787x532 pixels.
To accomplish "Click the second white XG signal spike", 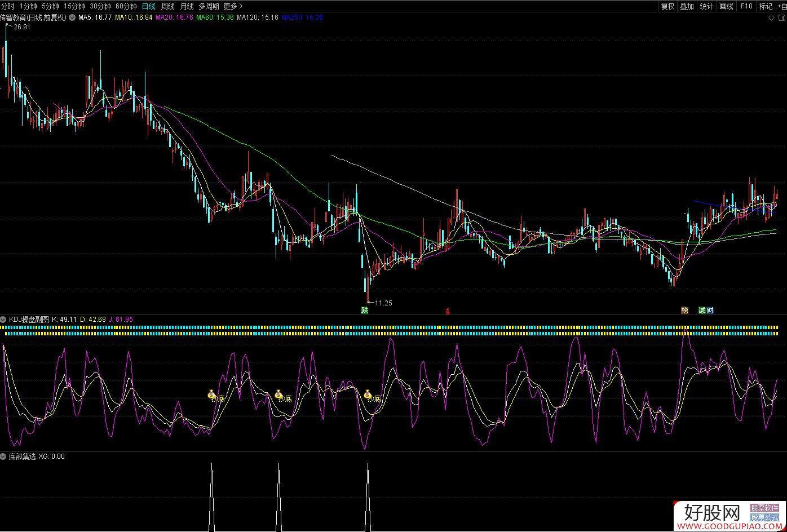I will tap(278, 498).
